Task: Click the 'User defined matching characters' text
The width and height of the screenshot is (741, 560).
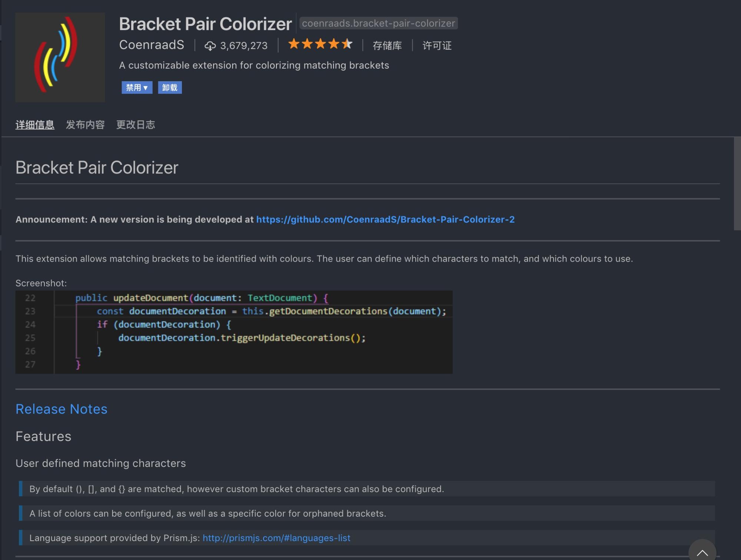Action: coord(101,463)
